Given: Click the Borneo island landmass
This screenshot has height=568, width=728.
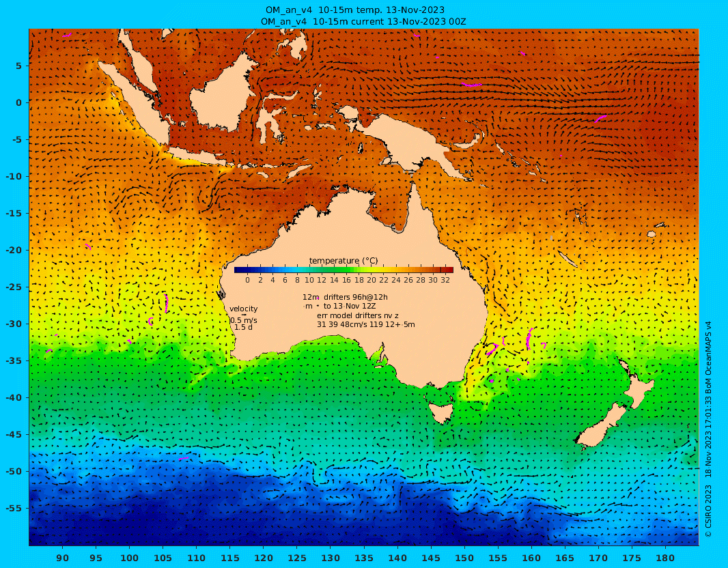Looking at the screenshot, I should (224, 95).
